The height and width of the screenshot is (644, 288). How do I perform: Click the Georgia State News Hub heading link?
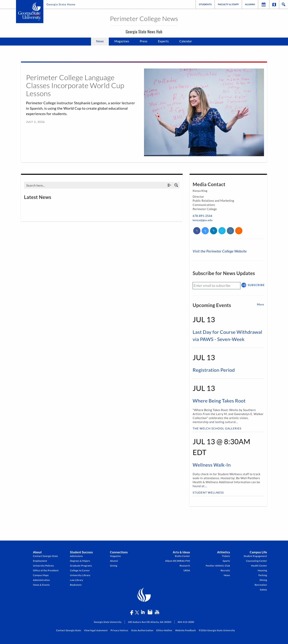[x=144, y=32]
